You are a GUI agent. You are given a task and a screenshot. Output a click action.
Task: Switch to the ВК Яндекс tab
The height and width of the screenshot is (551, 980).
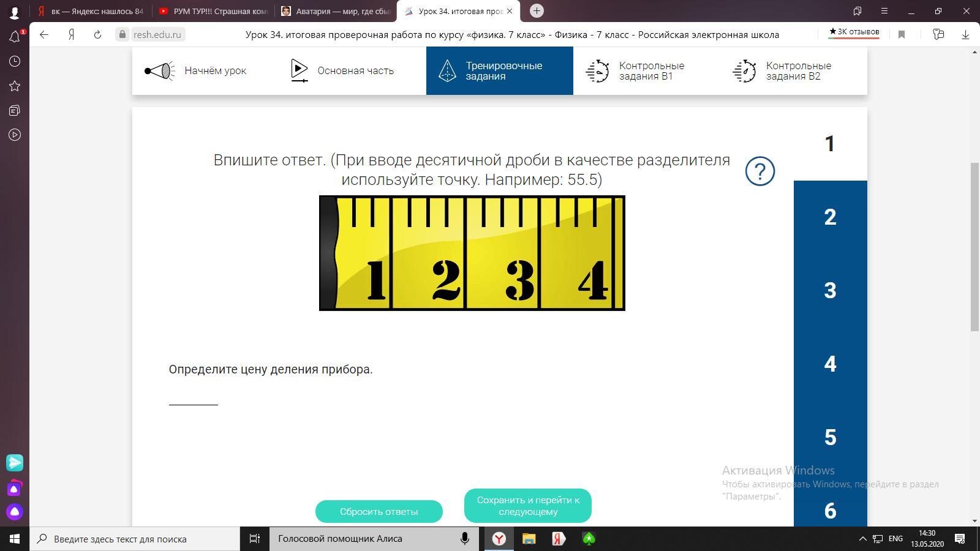tap(91, 11)
